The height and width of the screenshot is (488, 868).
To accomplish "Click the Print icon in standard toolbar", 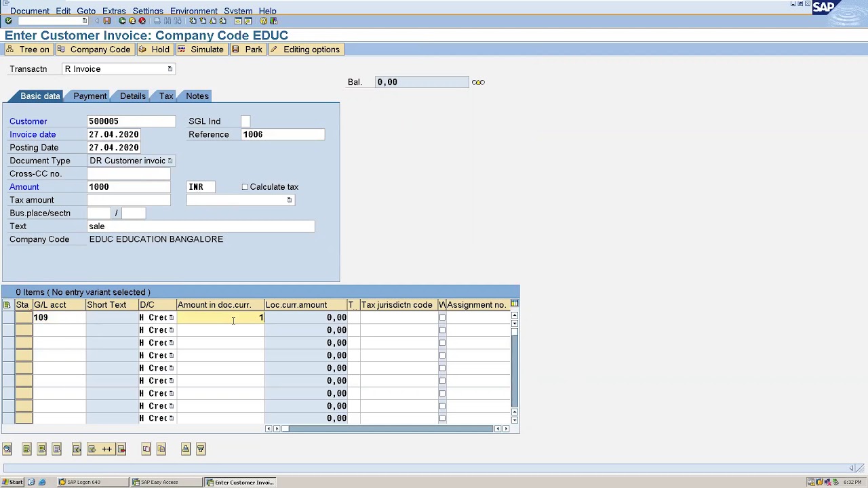I will (x=157, y=20).
